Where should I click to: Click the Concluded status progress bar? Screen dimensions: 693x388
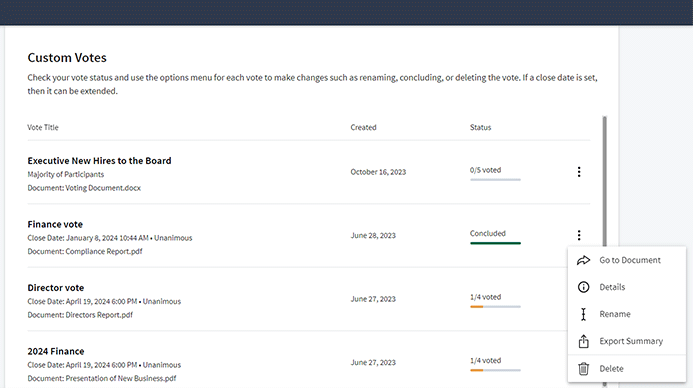click(x=495, y=243)
